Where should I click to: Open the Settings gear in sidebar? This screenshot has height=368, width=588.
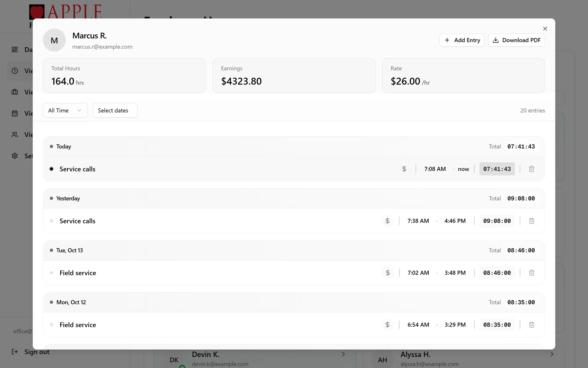pos(15,156)
